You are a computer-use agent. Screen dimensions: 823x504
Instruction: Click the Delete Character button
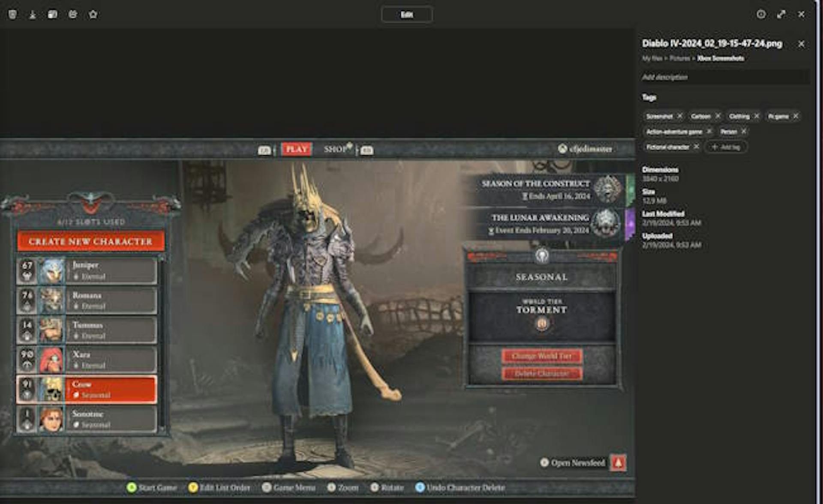click(x=542, y=374)
